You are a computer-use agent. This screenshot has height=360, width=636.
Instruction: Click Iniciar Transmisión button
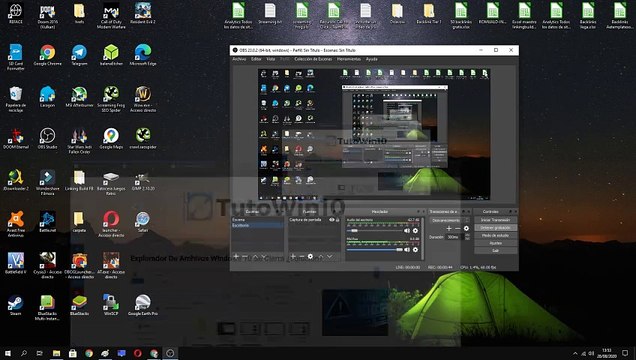pos(495,220)
